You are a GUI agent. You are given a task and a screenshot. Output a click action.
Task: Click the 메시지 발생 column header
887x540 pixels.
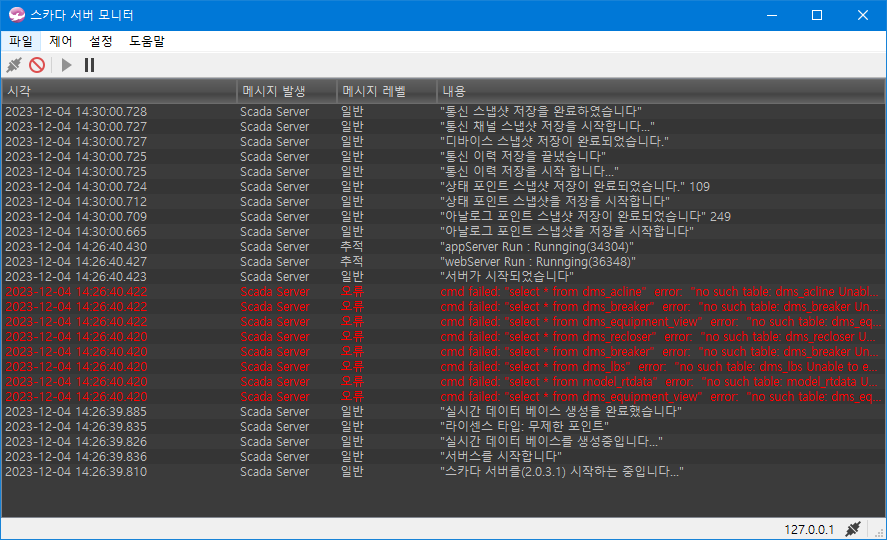[x=286, y=91]
